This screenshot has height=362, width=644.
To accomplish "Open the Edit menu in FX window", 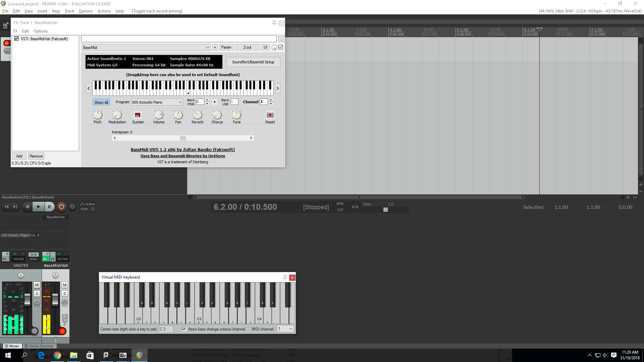I will tap(25, 31).
